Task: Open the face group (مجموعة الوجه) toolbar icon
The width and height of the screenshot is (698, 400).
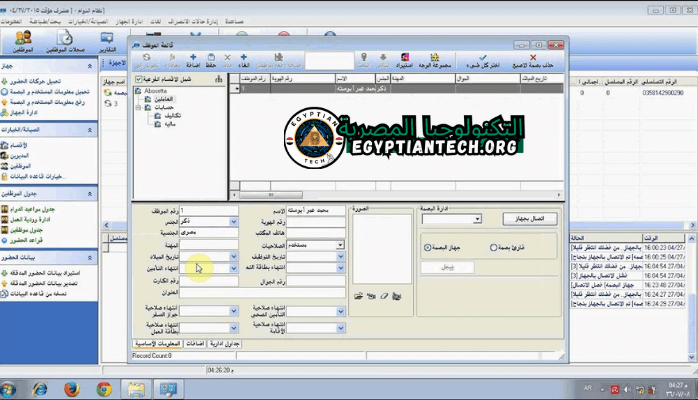Action: coord(434,57)
